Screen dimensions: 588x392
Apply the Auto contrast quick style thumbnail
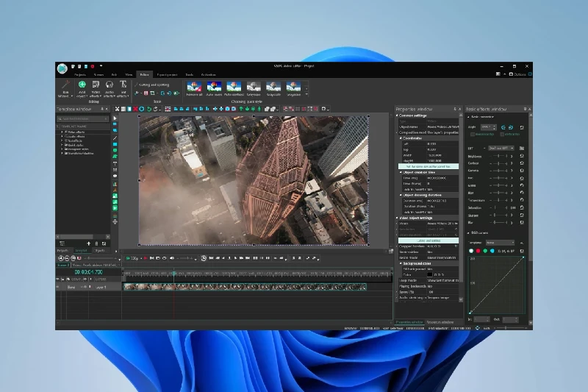234,89
